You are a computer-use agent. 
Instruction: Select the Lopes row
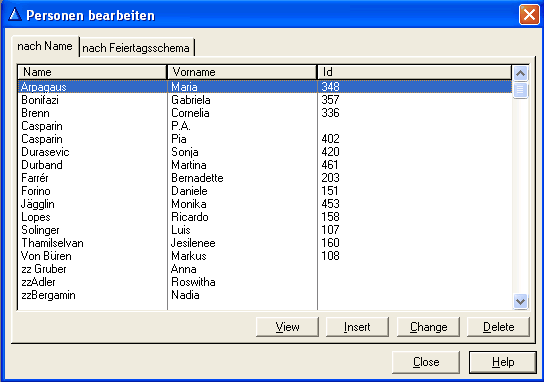(x=265, y=217)
